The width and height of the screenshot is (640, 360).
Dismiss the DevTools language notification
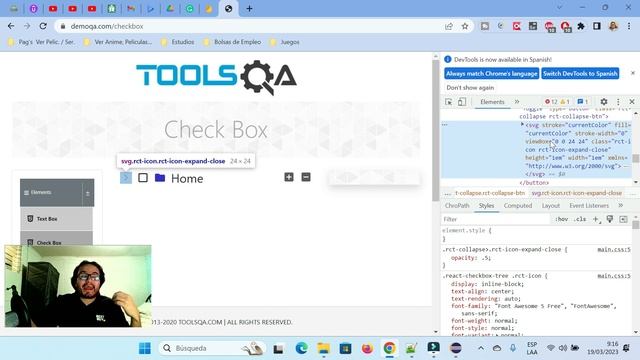click(633, 73)
